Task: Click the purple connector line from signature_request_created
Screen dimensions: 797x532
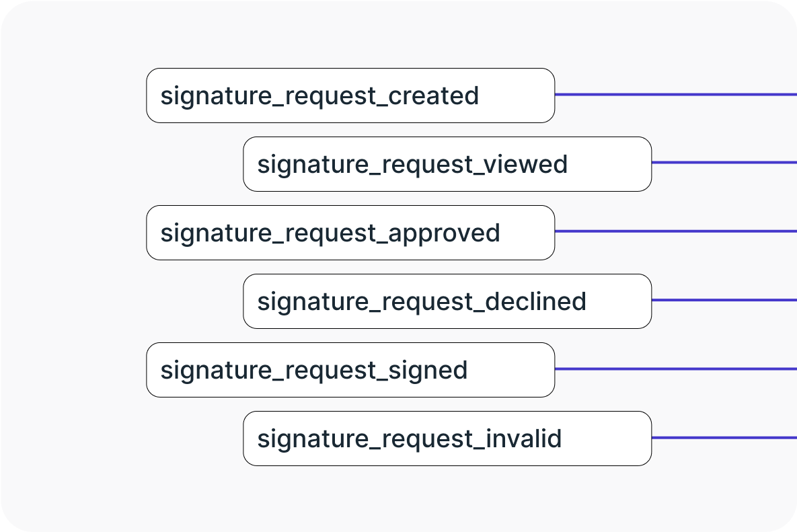Action: (676, 95)
